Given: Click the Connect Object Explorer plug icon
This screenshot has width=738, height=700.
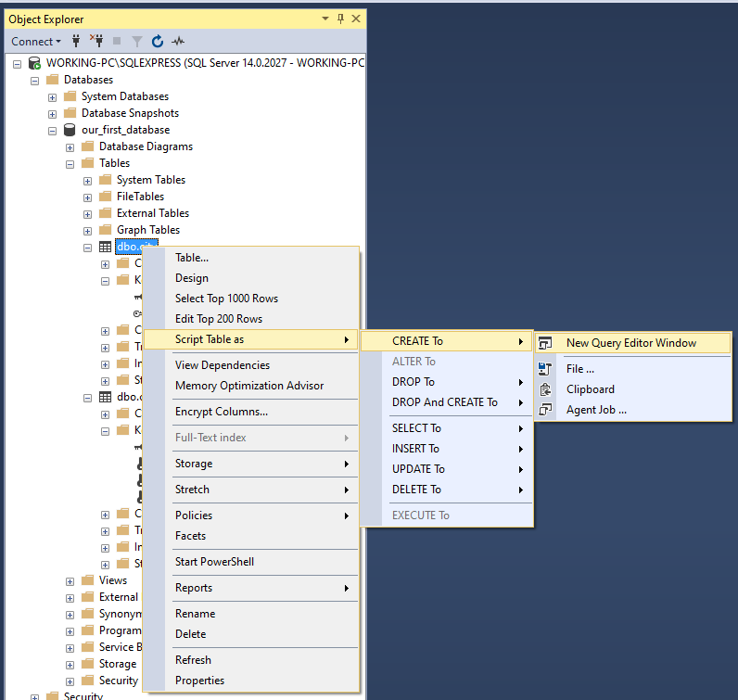Looking at the screenshot, I should pyautogui.click(x=76, y=42).
